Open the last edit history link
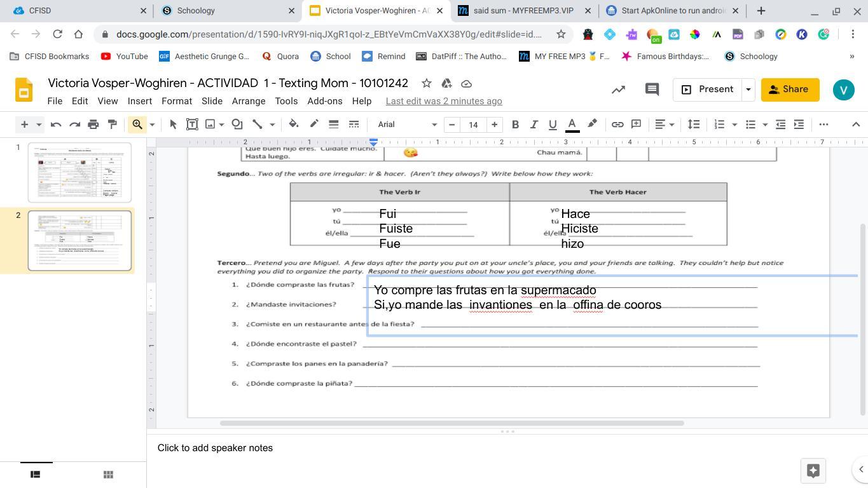This screenshot has height=488, width=868. (444, 101)
